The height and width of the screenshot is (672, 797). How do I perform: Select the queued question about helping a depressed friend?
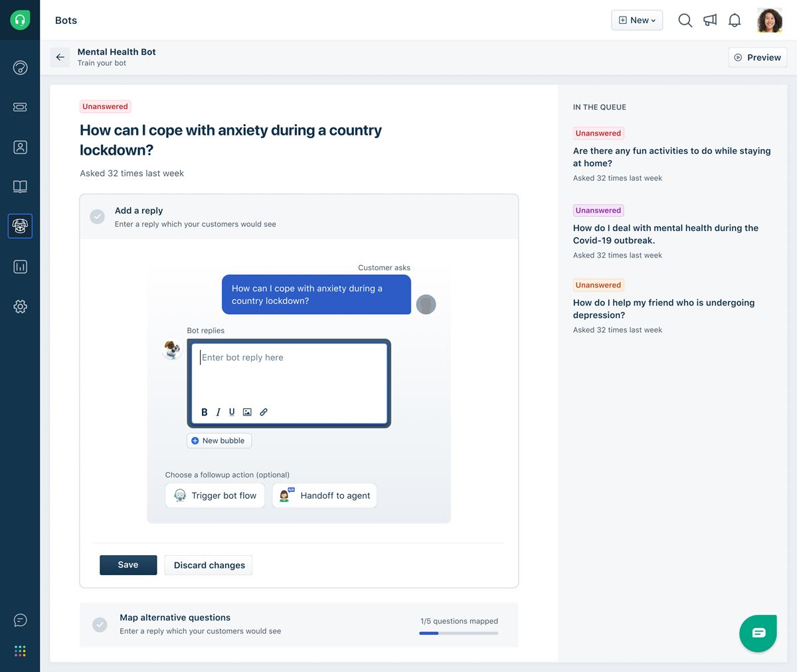click(664, 309)
